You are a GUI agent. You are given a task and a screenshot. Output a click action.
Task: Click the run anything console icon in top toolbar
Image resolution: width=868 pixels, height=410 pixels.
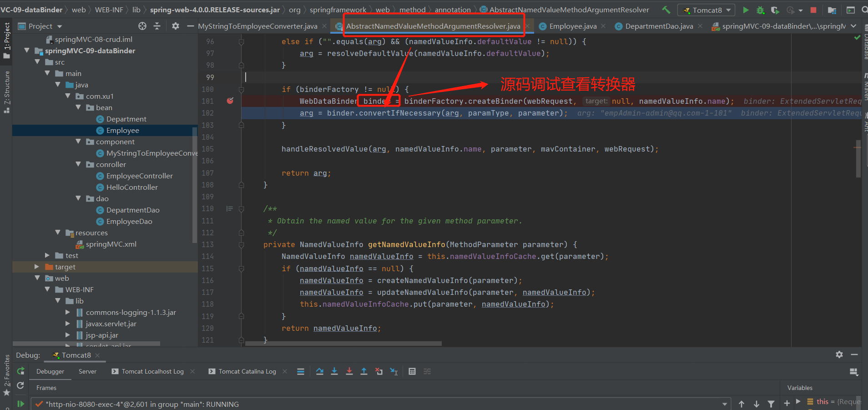850,10
